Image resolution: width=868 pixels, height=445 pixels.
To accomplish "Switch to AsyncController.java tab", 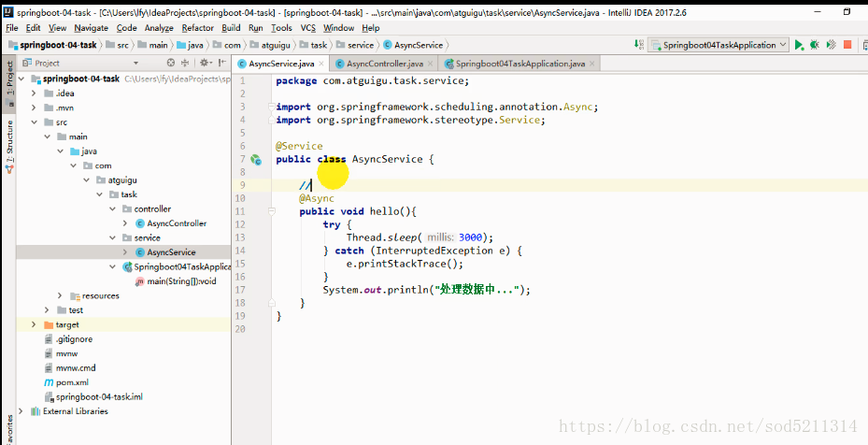I will [384, 64].
